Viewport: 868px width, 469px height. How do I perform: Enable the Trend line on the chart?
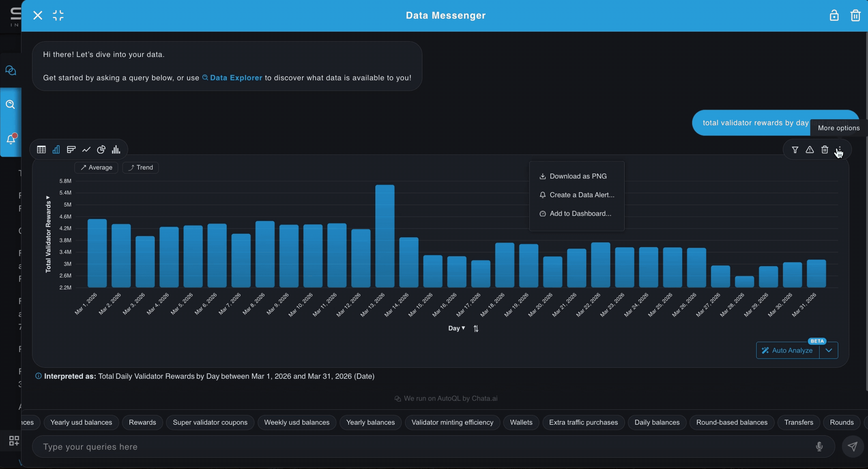click(x=140, y=167)
